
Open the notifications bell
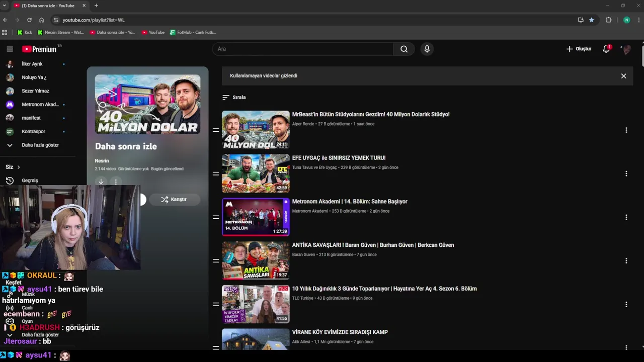(x=606, y=49)
